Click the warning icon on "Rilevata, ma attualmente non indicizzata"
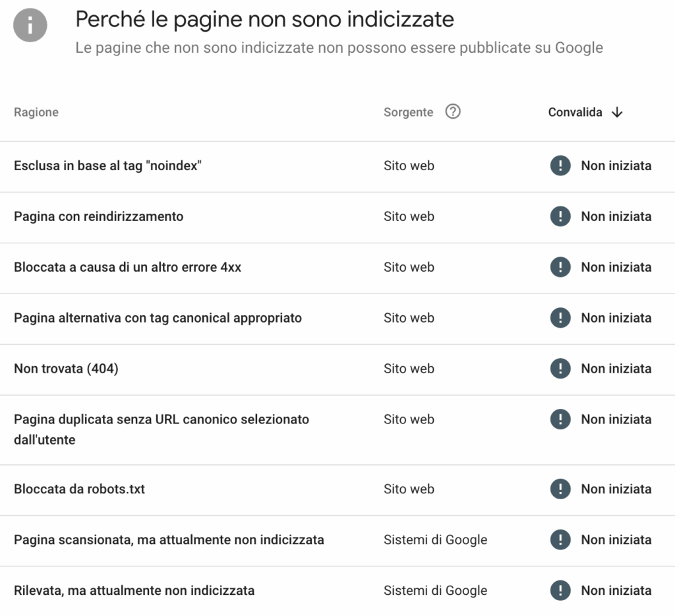The image size is (675, 616). (560, 590)
